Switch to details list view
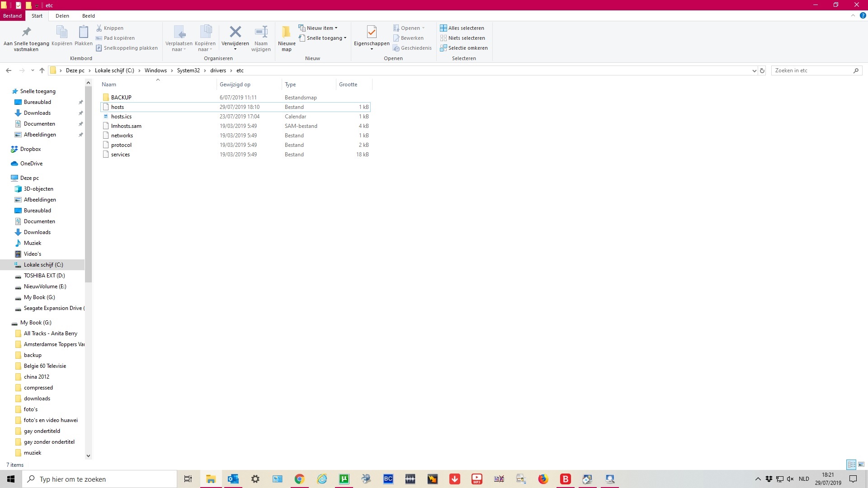The height and width of the screenshot is (488, 868). tap(851, 465)
